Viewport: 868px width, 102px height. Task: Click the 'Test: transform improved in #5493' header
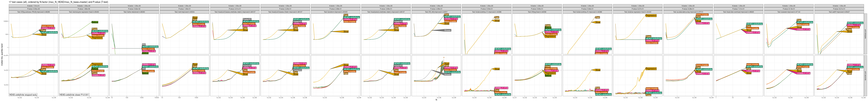[x=336, y=12]
